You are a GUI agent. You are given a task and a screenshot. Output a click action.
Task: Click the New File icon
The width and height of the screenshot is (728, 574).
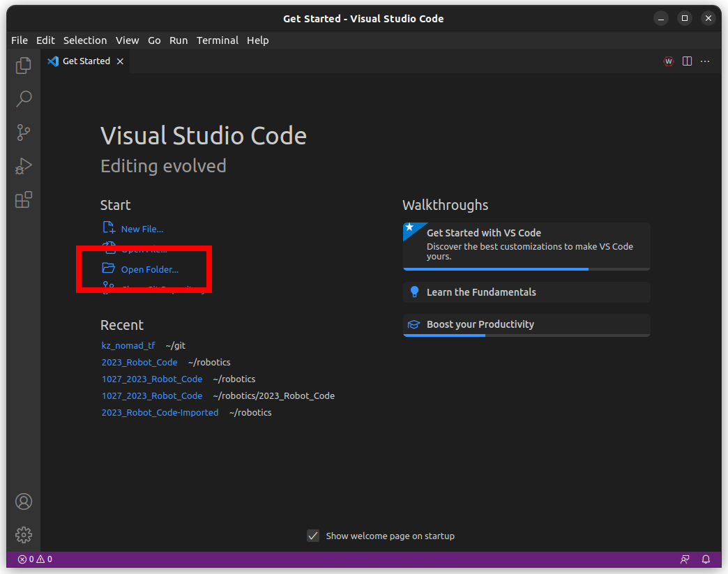point(109,227)
